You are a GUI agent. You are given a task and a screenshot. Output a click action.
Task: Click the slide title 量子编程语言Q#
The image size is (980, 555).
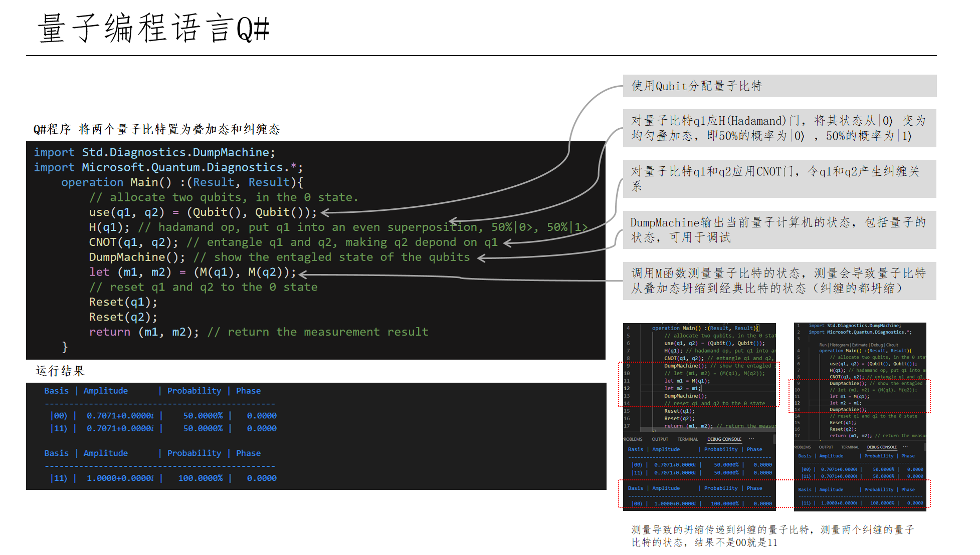(153, 29)
